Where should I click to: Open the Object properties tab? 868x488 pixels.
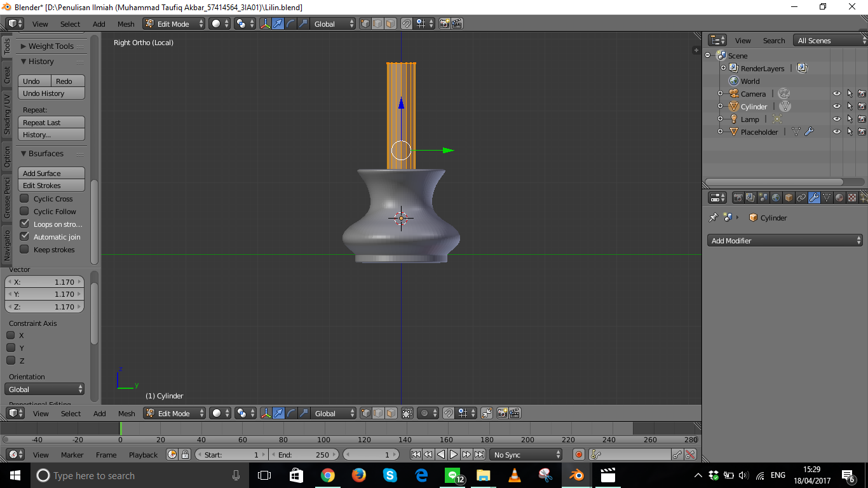789,198
